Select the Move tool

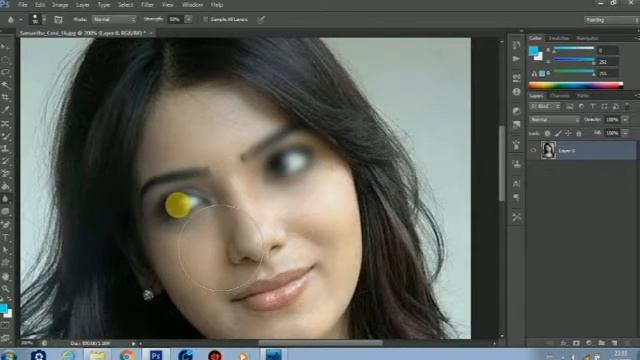click(5, 47)
